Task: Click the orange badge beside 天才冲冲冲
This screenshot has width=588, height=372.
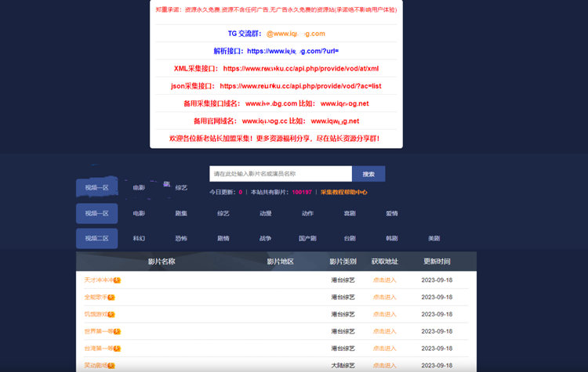Action: (x=117, y=280)
